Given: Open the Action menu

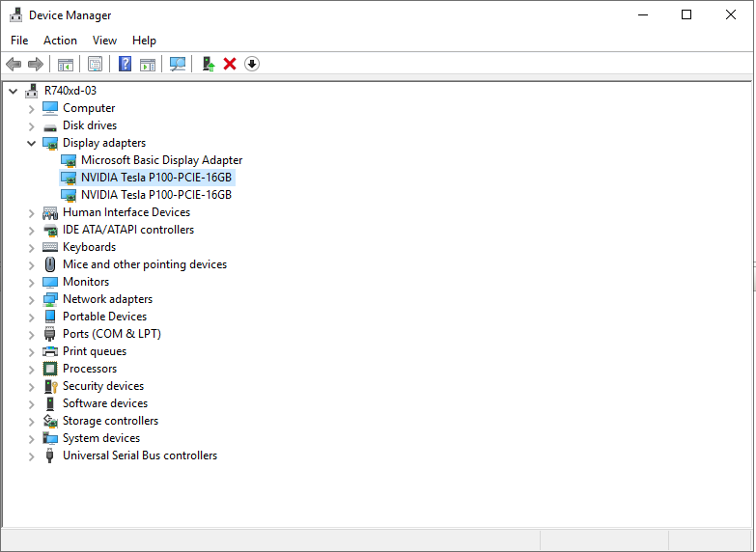Looking at the screenshot, I should click(x=60, y=41).
